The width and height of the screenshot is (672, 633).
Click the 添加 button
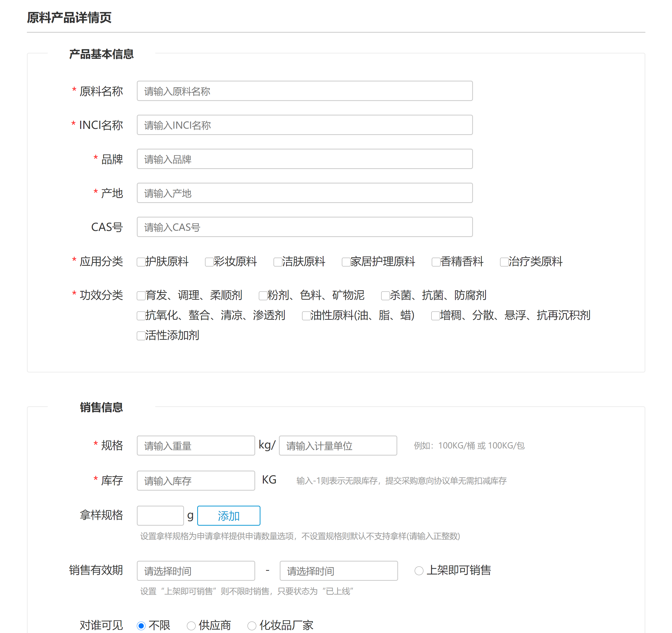click(x=229, y=516)
